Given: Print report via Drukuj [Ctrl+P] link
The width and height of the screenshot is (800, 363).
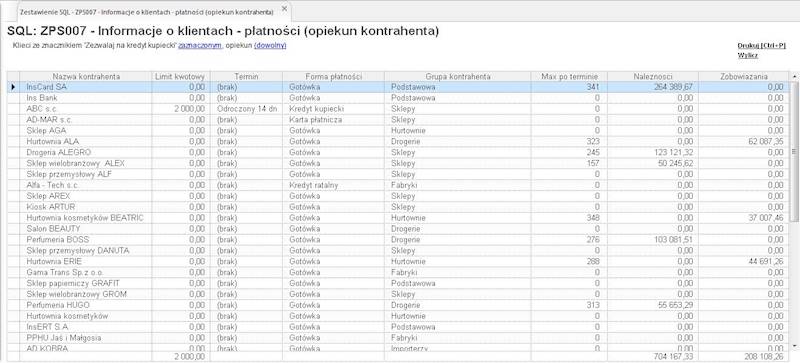Looking at the screenshot, I should tap(761, 45).
